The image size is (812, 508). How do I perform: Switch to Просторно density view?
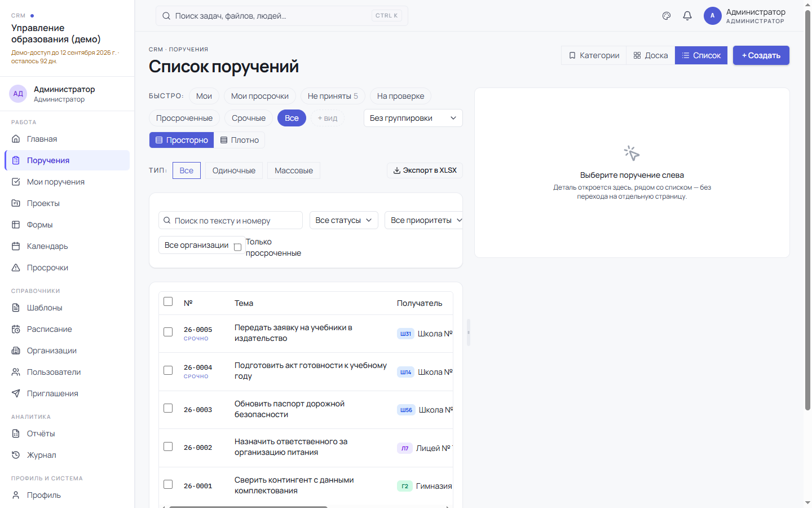point(182,140)
